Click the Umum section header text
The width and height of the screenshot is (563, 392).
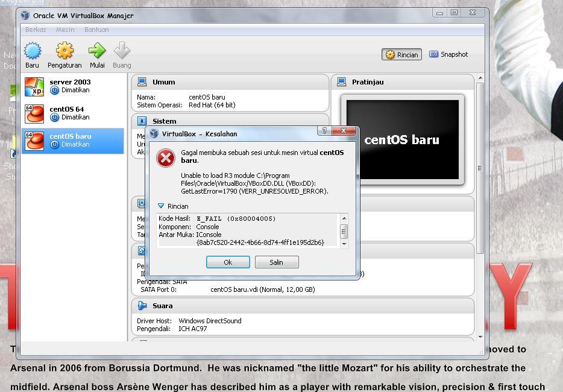point(164,82)
